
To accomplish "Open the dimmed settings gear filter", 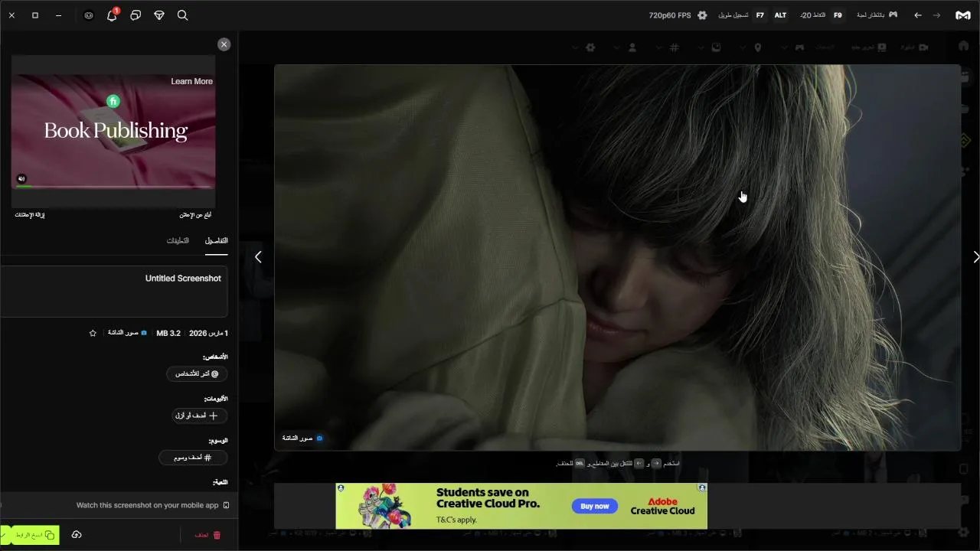I will (590, 47).
